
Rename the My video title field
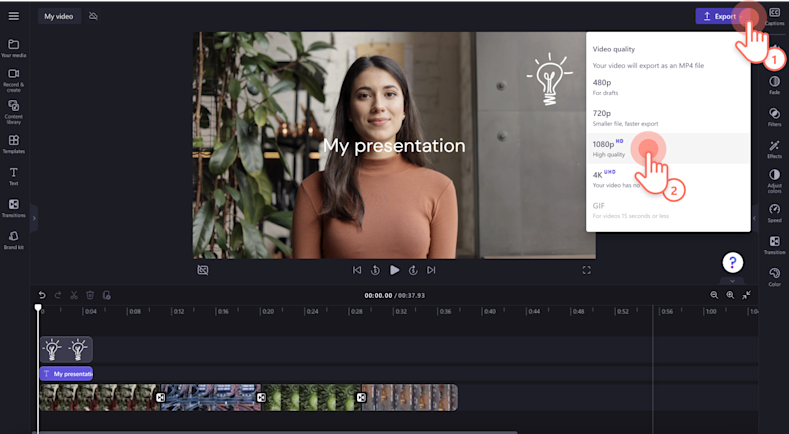[59, 16]
